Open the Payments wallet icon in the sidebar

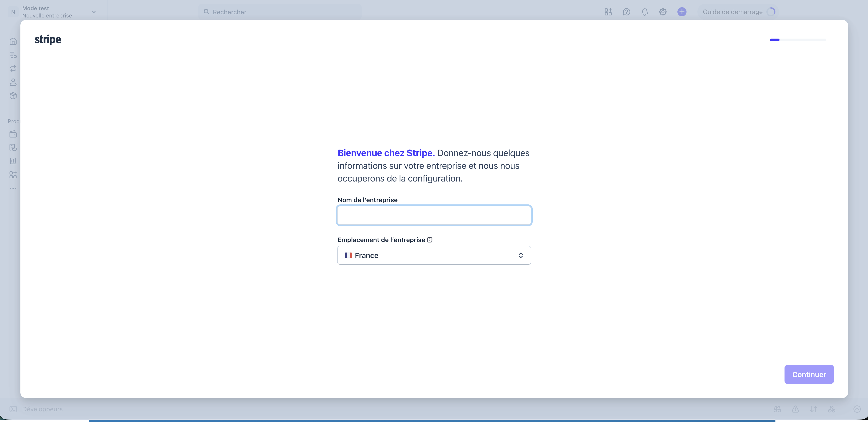click(13, 134)
